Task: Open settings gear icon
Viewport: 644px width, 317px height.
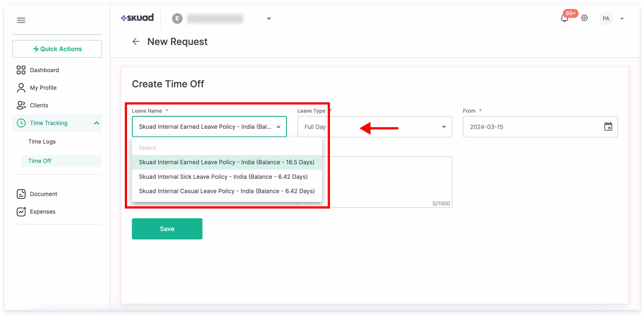Action: 584,18
